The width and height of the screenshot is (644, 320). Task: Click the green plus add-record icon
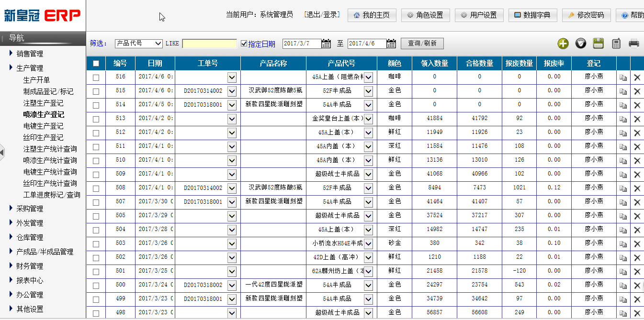(563, 44)
